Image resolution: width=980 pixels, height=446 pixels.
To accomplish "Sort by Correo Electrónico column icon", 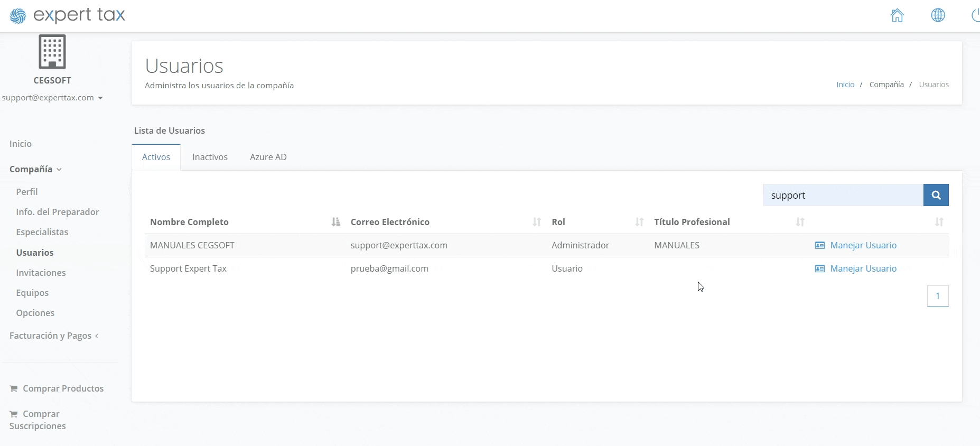I will pyautogui.click(x=536, y=222).
